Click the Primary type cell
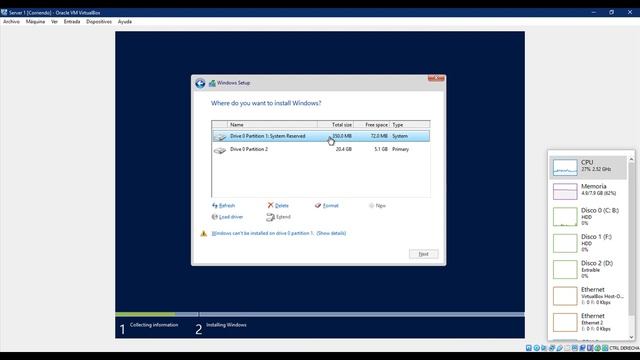Screen dimensions: 640x360 (400, 149)
